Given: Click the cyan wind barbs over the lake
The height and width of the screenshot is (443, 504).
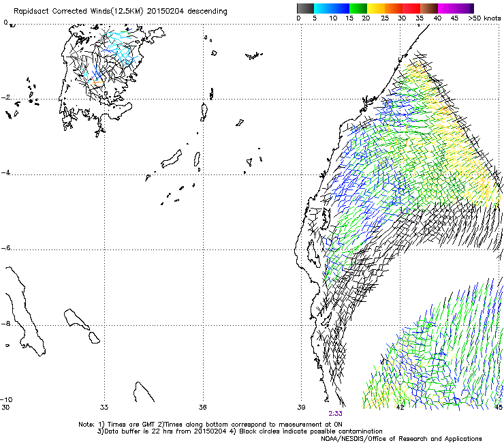Looking at the screenshot, I should click(121, 50).
